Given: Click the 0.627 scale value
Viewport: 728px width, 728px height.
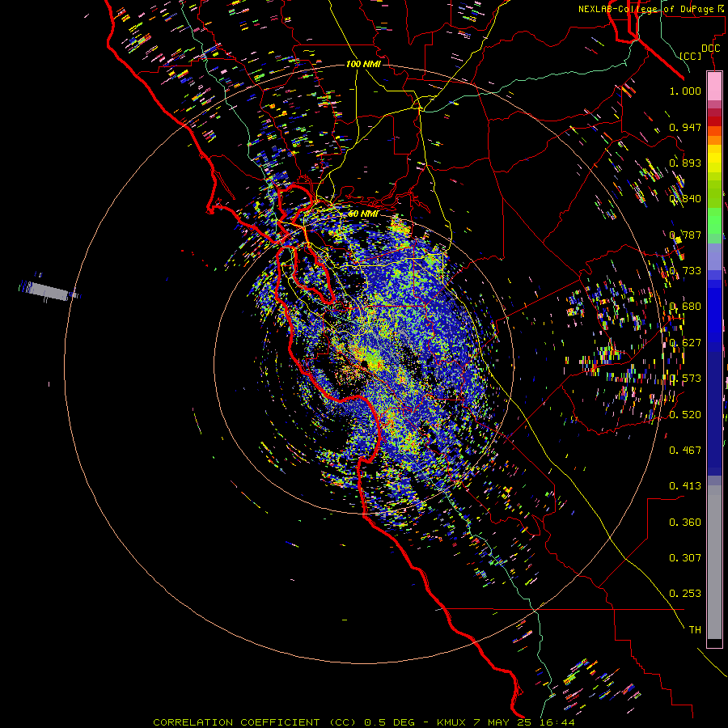Looking at the screenshot, I should point(685,342).
